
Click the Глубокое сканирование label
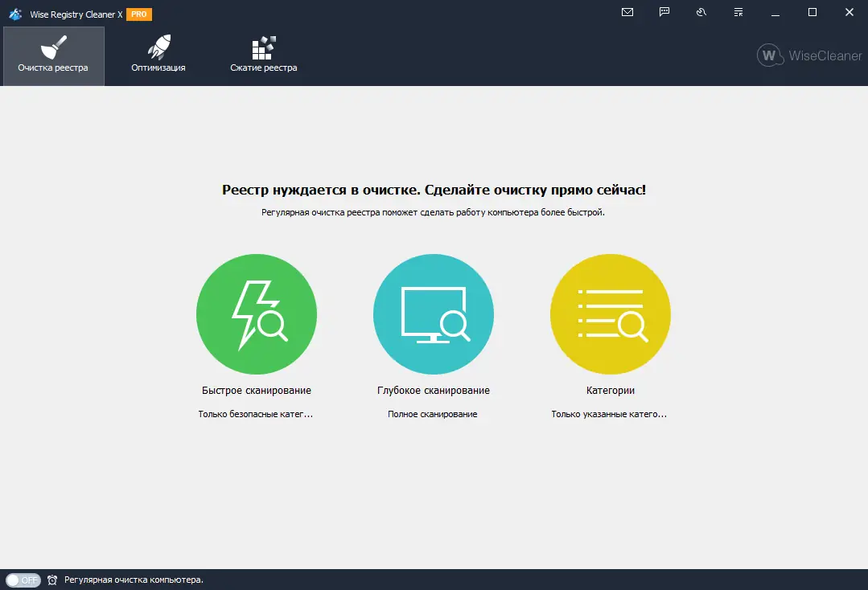pyautogui.click(x=434, y=391)
